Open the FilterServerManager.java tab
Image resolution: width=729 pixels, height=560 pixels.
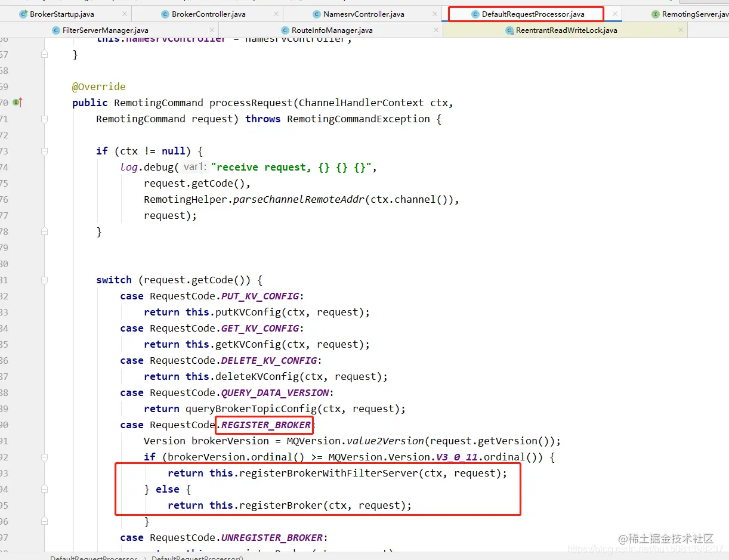pos(105,30)
